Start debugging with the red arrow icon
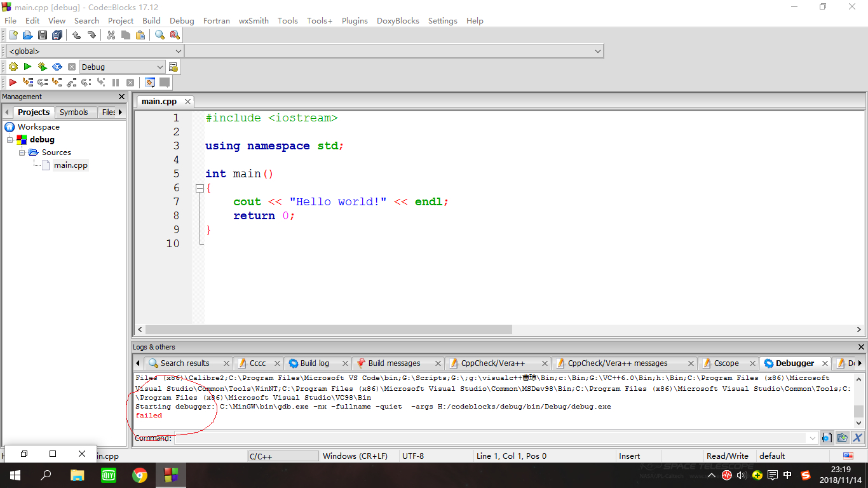 [13, 83]
